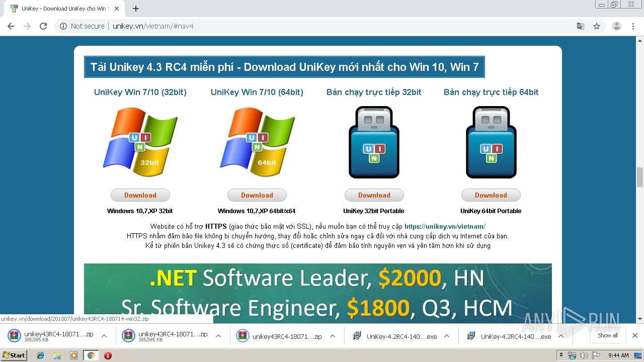644x362 pixels.
Task: Click the Windows flag 64bit UniKey logo
Action: tap(257, 142)
